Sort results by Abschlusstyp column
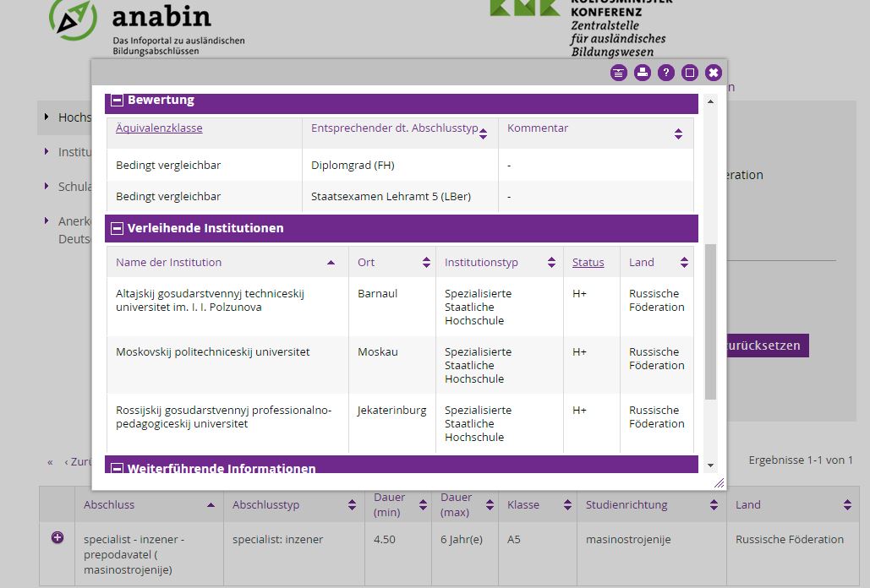Viewport: 870px width, 588px height. click(x=352, y=505)
